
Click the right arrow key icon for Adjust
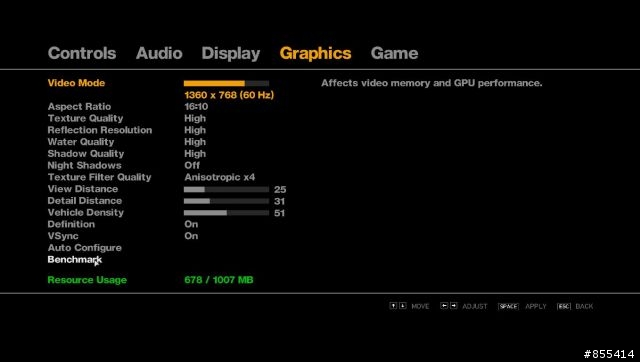click(x=453, y=306)
